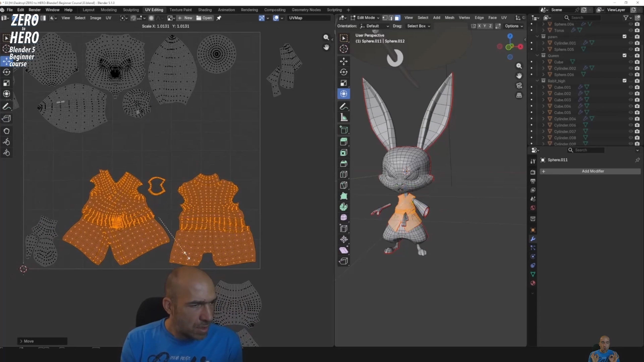Switch to the Sculpting workspace tab
This screenshot has height=362, width=644.
click(131, 10)
